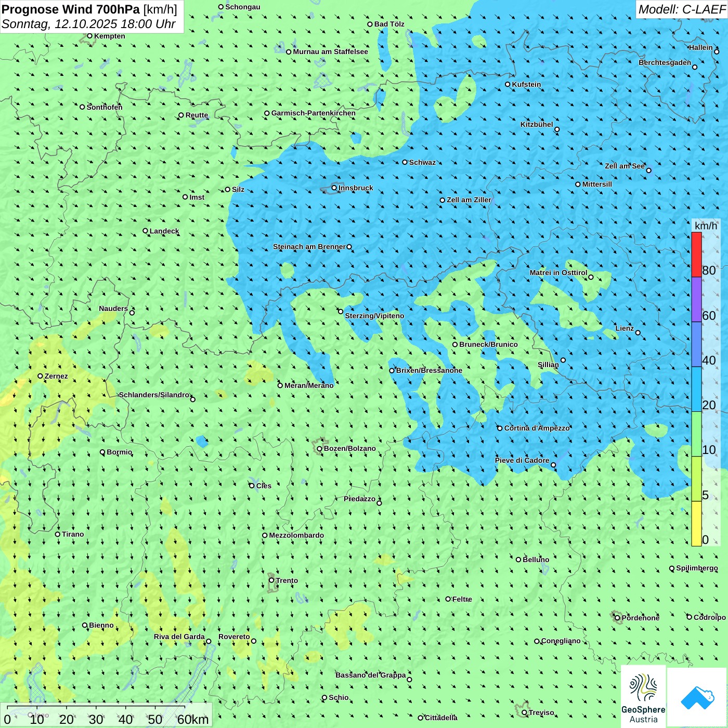Click the 'Modell: C-LAEF' label

click(682, 9)
